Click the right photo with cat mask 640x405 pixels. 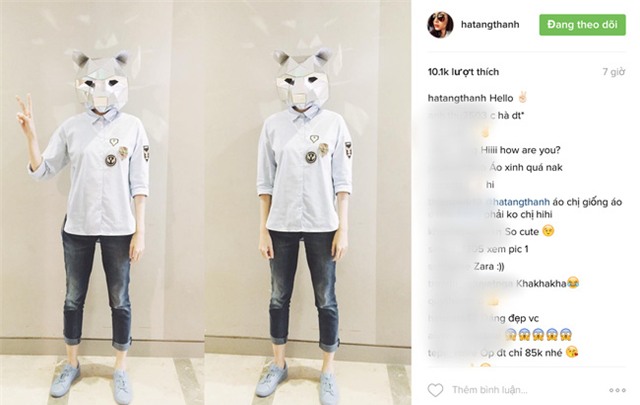coord(308,202)
